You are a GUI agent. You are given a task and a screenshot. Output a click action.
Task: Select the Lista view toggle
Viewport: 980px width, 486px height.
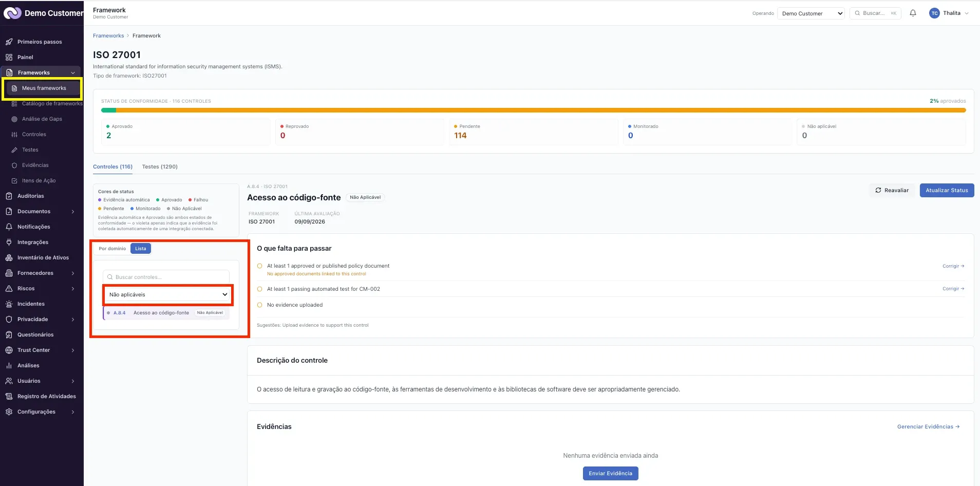click(141, 249)
